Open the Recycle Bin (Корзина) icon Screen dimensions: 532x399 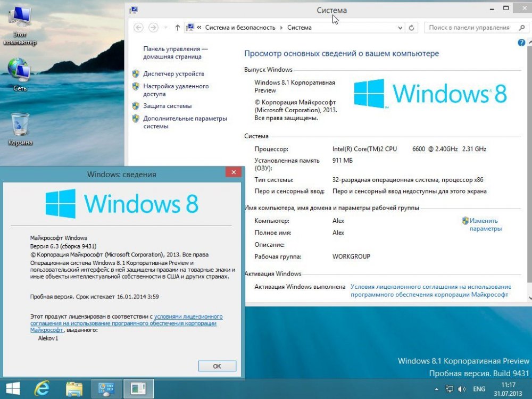(20, 129)
